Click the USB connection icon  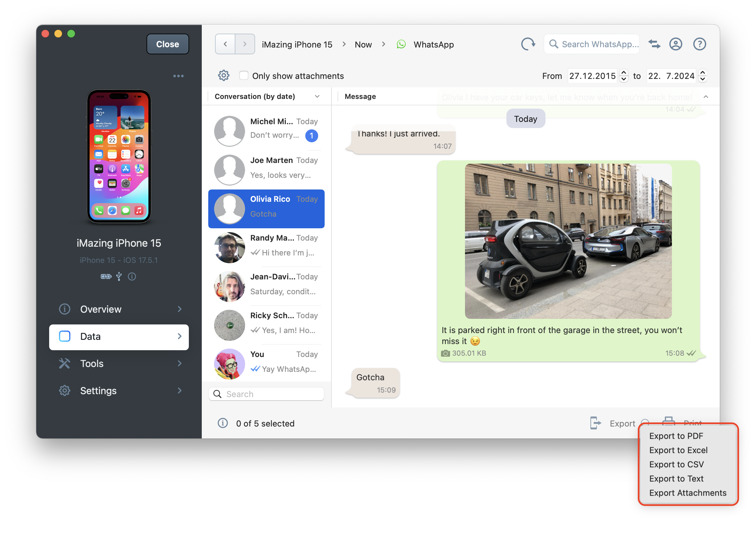tap(119, 276)
